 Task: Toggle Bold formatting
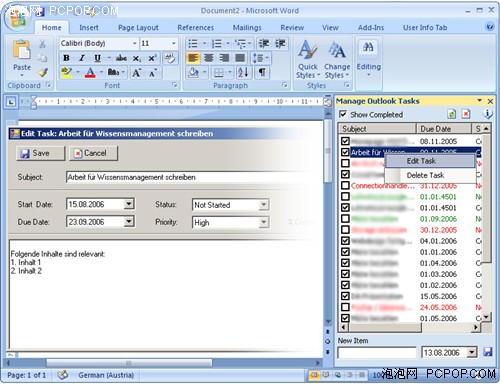(x=66, y=58)
